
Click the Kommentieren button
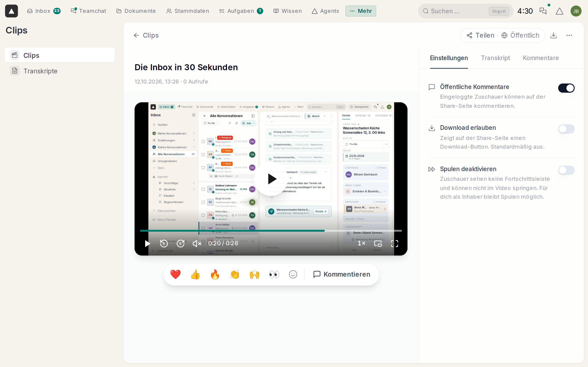pyautogui.click(x=342, y=274)
